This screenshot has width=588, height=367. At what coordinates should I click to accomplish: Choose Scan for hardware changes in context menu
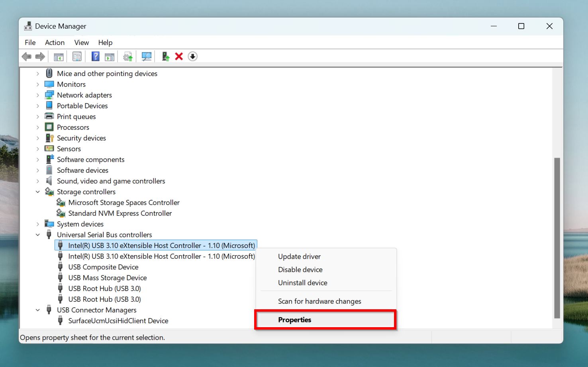[x=326, y=301]
